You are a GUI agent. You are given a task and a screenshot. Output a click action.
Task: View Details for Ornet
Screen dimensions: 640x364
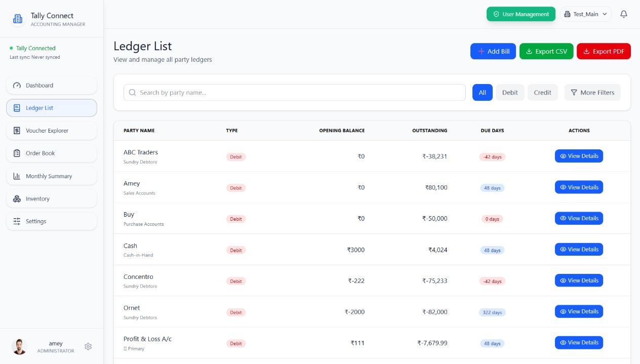pyautogui.click(x=579, y=311)
